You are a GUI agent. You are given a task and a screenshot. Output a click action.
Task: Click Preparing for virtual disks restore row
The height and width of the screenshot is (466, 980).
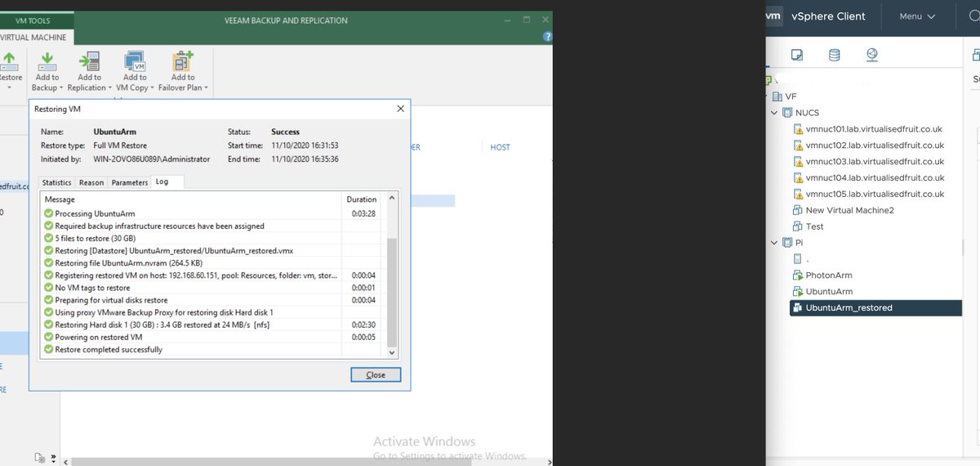pos(212,300)
